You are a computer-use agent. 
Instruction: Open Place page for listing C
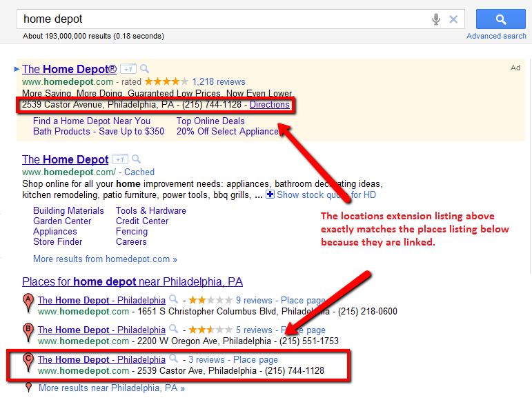click(x=255, y=359)
